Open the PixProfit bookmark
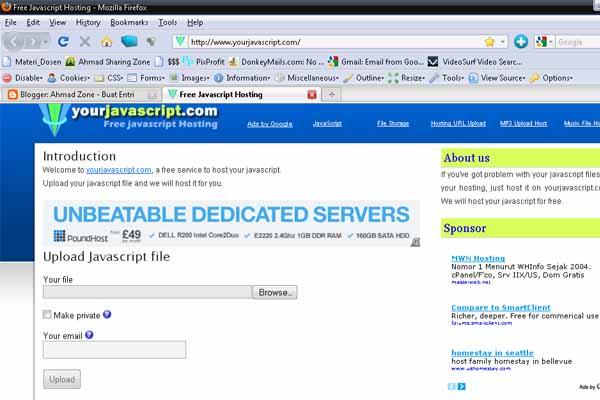The width and height of the screenshot is (600, 400). [x=204, y=62]
